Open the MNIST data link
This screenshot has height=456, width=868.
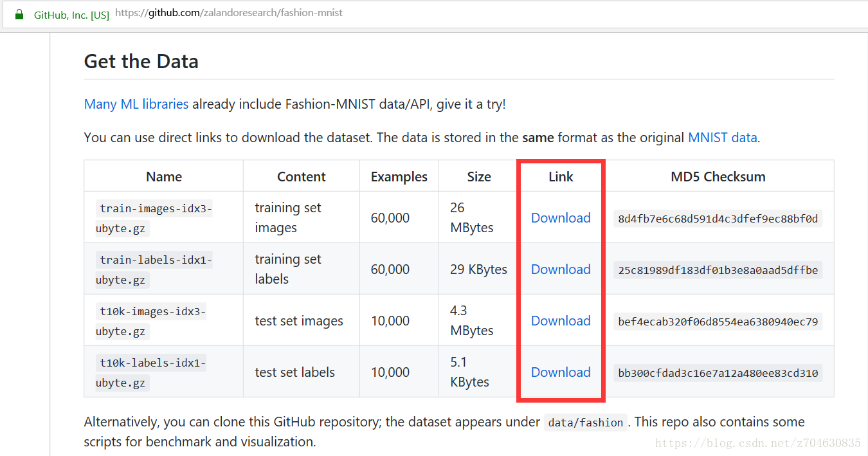(x=723, y=137)
